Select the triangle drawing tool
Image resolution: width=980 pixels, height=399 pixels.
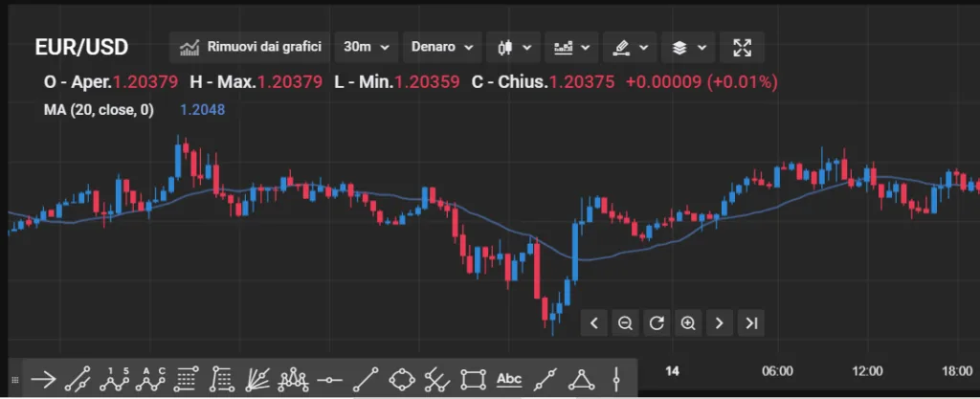tap(581, 378)
